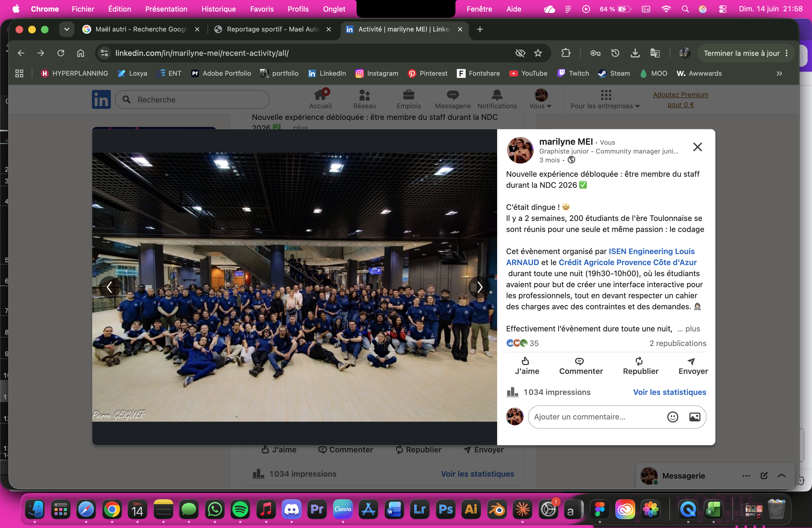Open Voir les statistiques under the feed post

coord(477,474)
